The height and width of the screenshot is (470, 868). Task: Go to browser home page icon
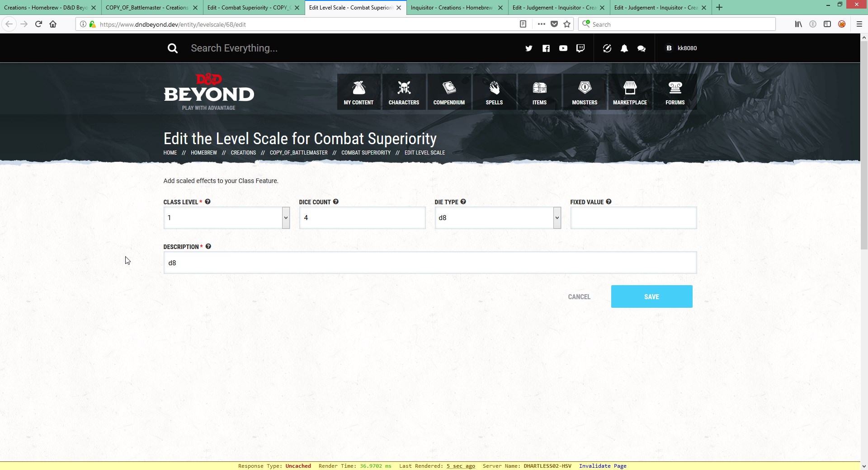pos(53,24)
